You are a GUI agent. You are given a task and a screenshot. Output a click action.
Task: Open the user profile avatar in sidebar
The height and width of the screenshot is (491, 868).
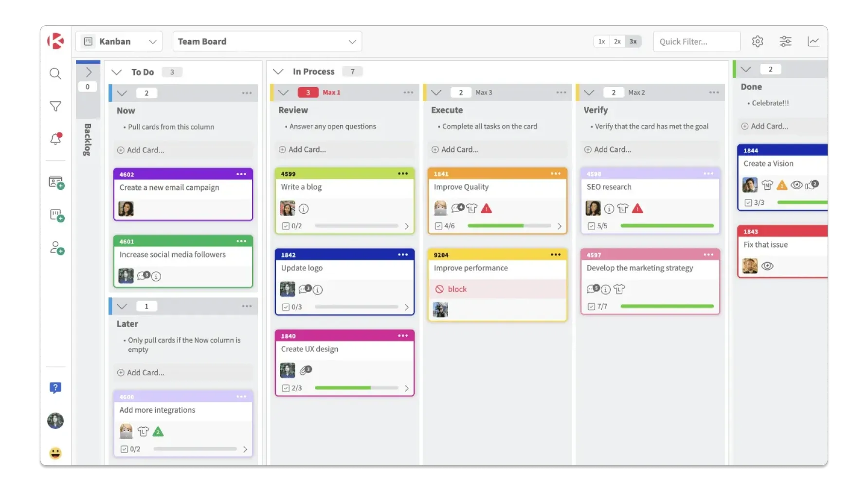[55, 420]
